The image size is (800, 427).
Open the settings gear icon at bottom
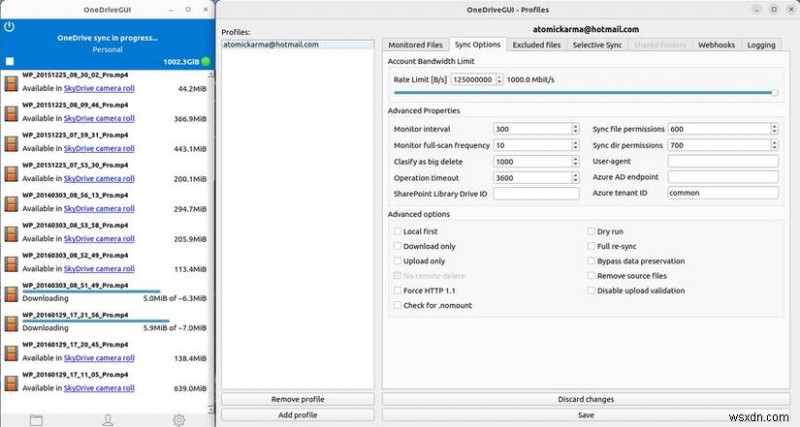179,420
